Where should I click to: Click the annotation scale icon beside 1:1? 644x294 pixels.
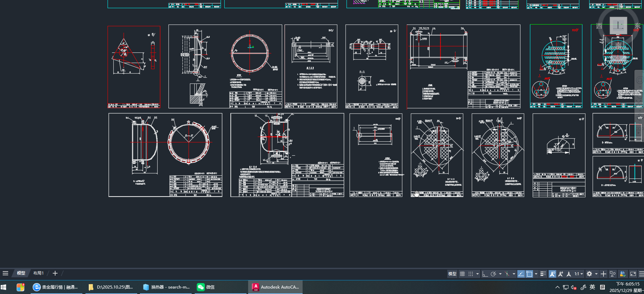569,274
